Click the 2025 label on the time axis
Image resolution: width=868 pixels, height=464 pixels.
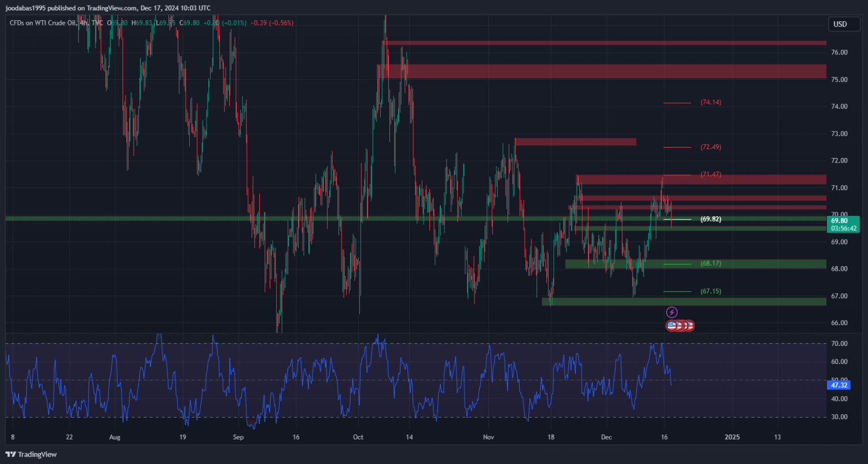732,437
